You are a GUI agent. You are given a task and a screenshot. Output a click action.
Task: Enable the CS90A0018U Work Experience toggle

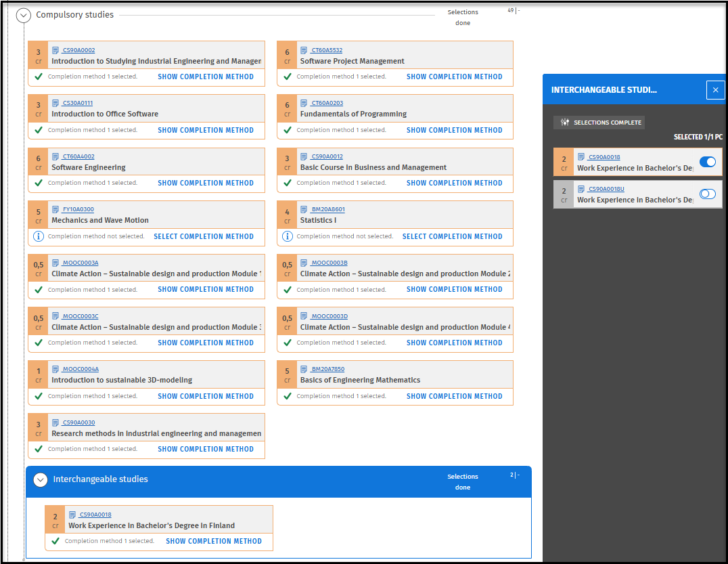click(x=707, y=194)
